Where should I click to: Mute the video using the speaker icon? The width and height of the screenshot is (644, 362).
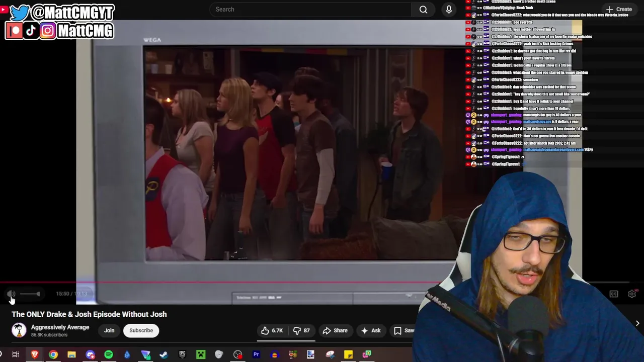(11, 294)
